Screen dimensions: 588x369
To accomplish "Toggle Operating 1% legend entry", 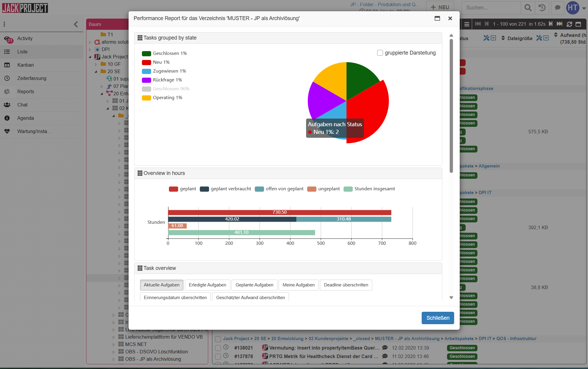I will pyautogui.click(x=162, y=98).
